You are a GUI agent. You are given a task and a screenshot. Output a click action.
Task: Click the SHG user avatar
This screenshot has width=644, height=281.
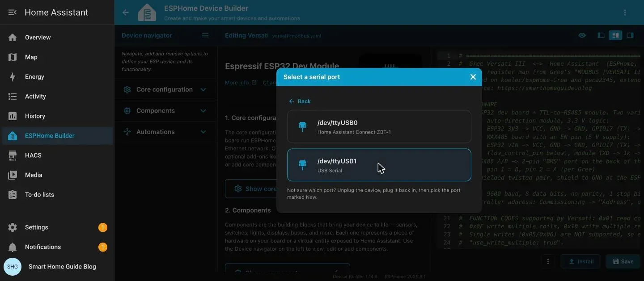(13, 267)
